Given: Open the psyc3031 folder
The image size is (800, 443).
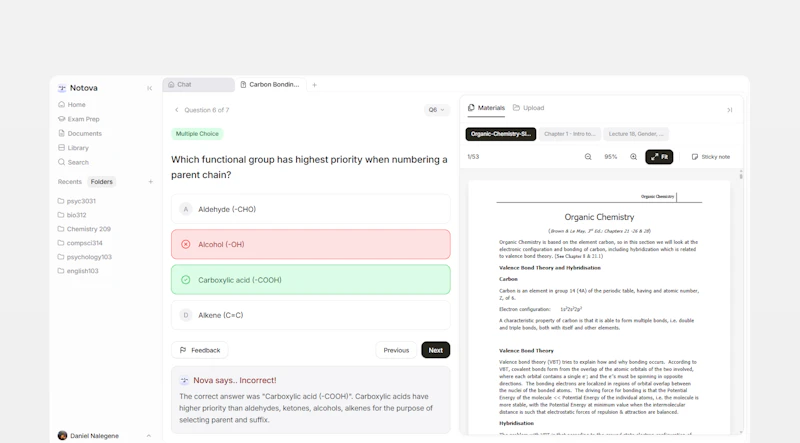Looking at the screenshot, I should (x=77, y=201).
